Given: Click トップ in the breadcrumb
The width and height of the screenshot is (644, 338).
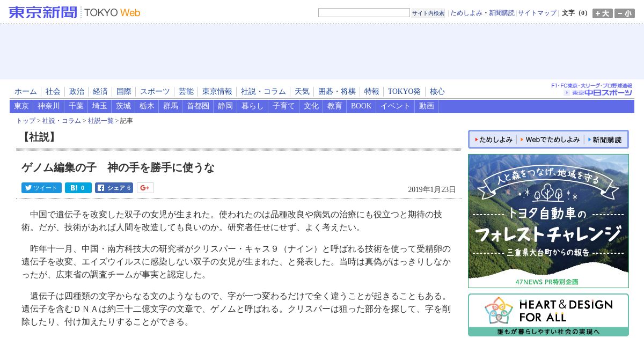Looking at the screenshot, I should (x=26, y=121).
